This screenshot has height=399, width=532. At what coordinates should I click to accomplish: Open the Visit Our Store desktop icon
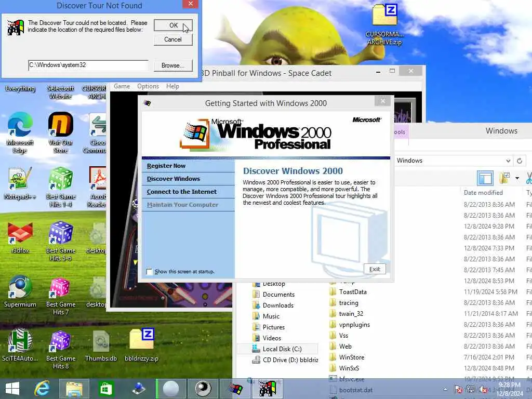[x=60, y=133]
